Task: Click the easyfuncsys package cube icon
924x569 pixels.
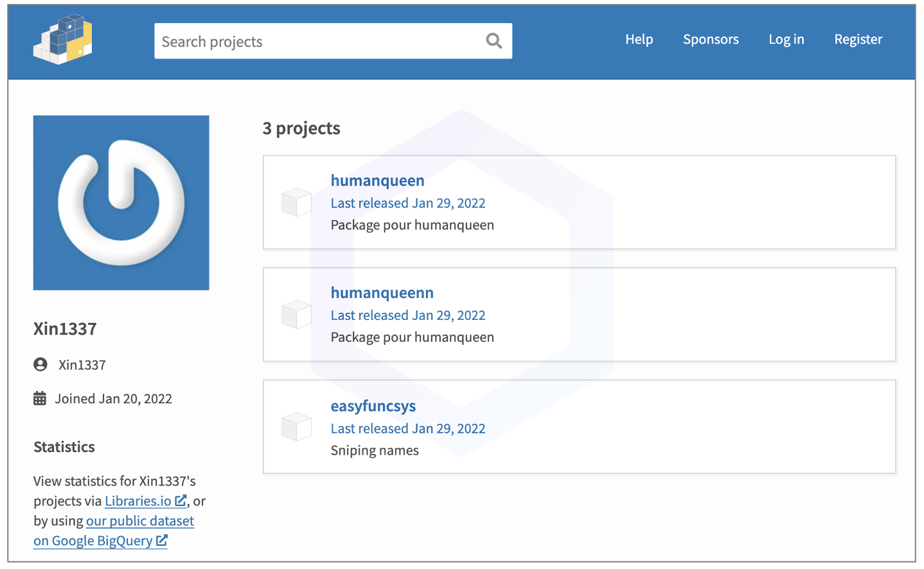Action: [296, 427]
